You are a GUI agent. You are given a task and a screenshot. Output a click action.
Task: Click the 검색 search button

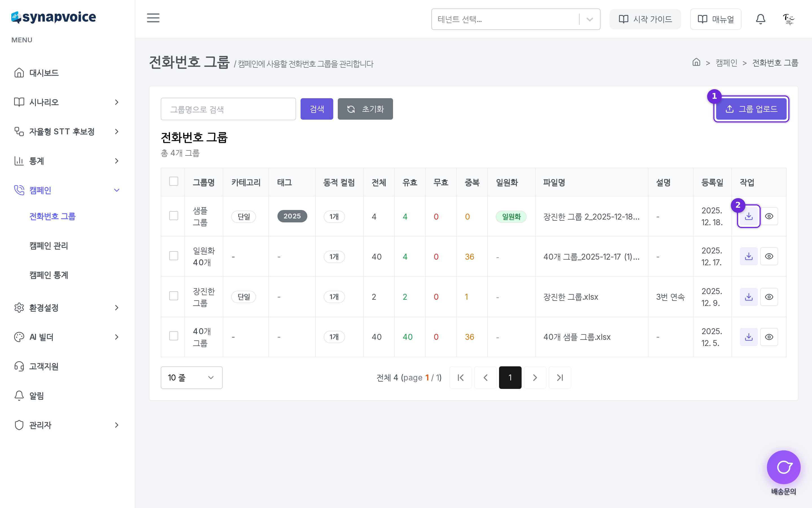tap(316, 109)
